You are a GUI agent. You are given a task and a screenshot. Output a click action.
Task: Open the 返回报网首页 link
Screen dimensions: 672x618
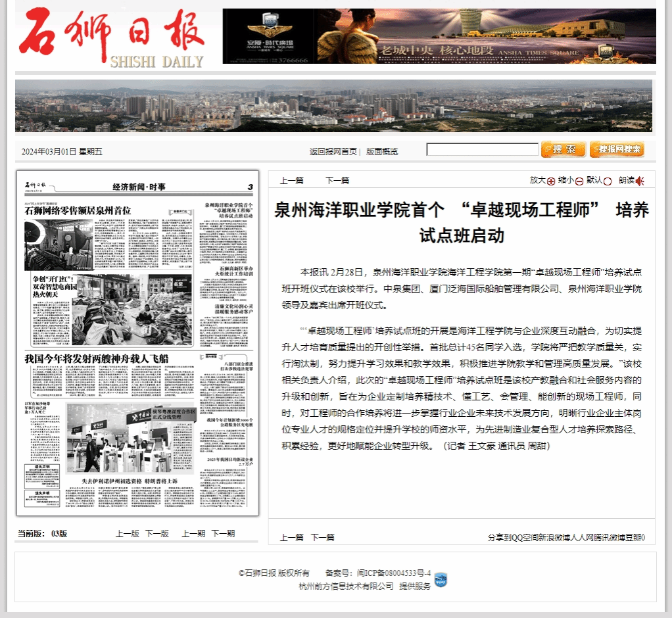tap(333, 151)
